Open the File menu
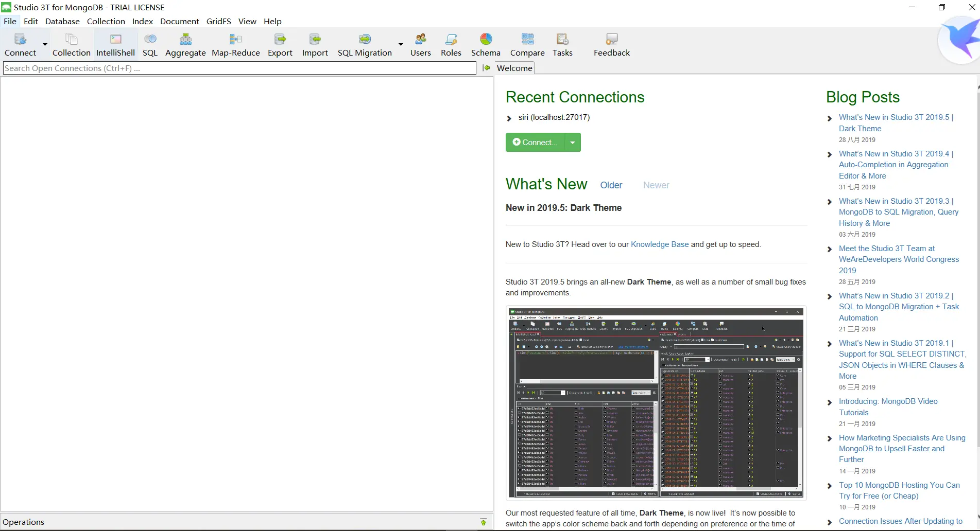This screenshot has height=531, width=980. point(10,21)
